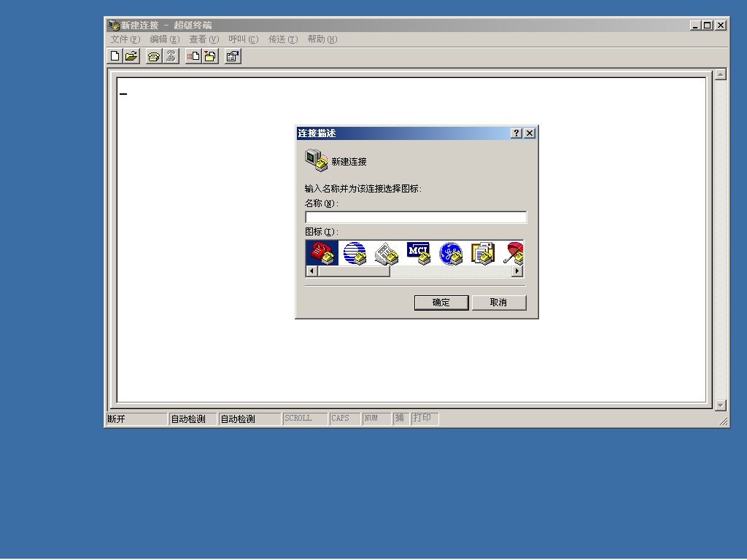This screenshot has height=560, width=747.
Task: Select the documents connection icon
Action: (x=483, y=253)
